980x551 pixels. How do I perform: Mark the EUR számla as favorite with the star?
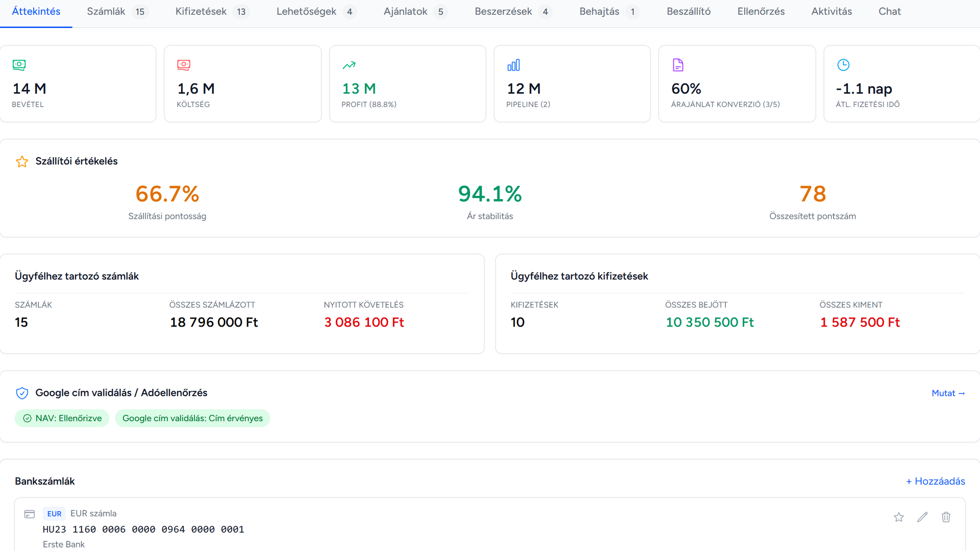(899, 517)
